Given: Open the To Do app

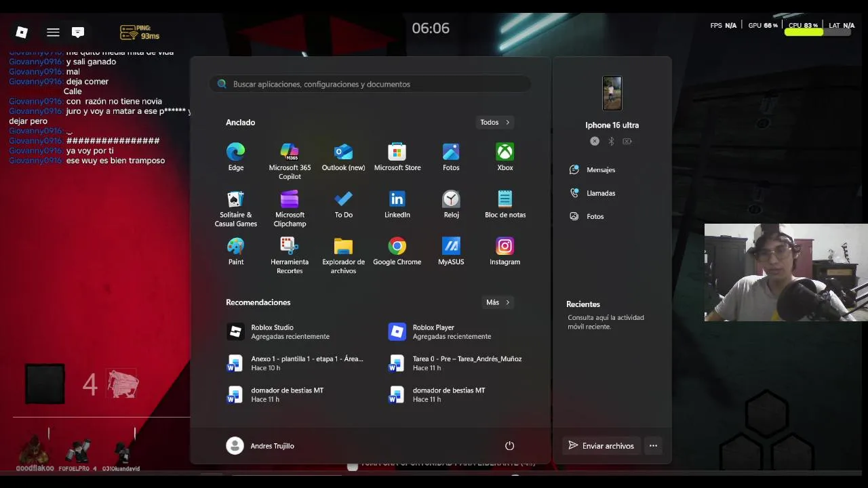Looking at the screenshot, I should (x=343, y=204).
